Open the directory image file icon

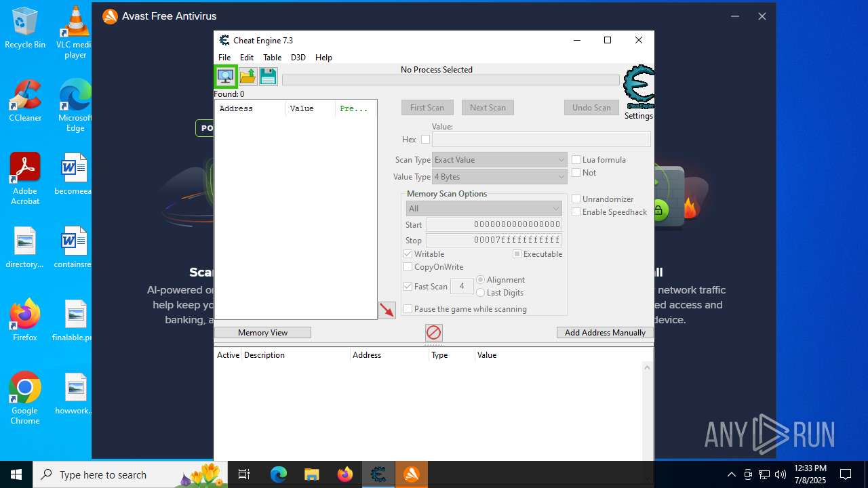25,247
